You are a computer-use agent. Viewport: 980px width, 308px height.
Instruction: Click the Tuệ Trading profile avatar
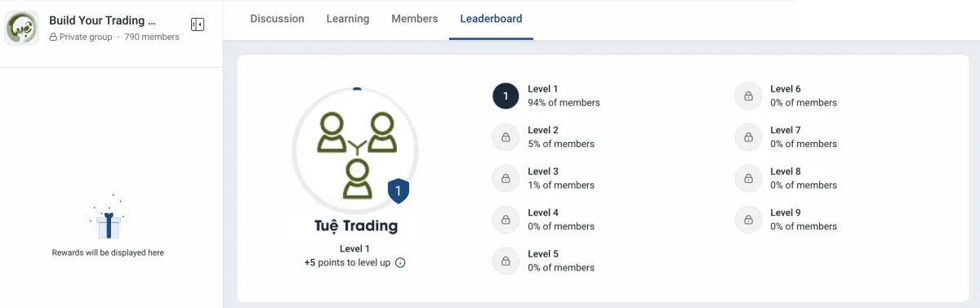pyautogui.click(x=355, y=150)
